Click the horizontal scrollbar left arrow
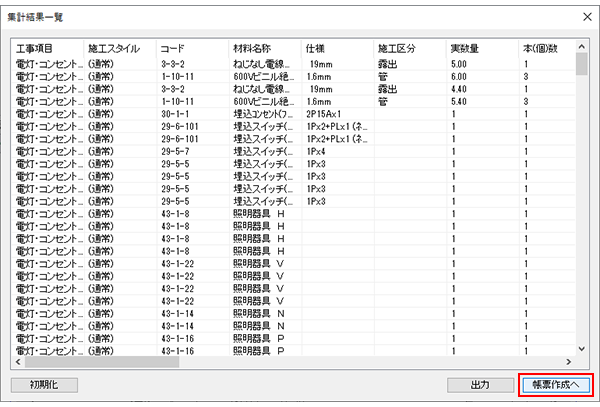The image size is (600, 407). pyautogui.click(x=17, y=362)
